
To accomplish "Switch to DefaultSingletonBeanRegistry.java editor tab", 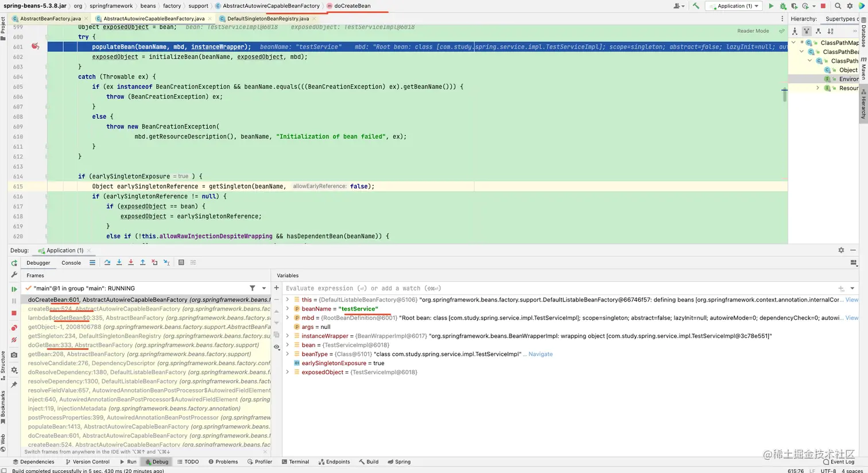I will (268, 18).
